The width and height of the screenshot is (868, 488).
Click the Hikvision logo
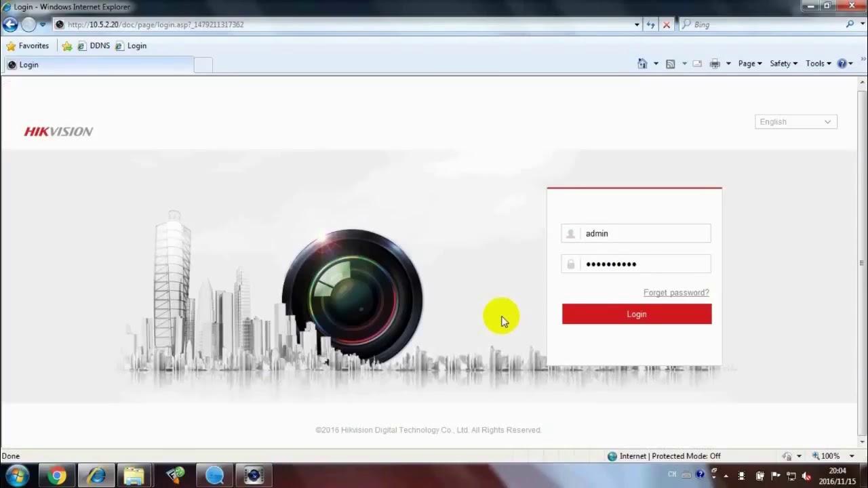click(58, 131)
